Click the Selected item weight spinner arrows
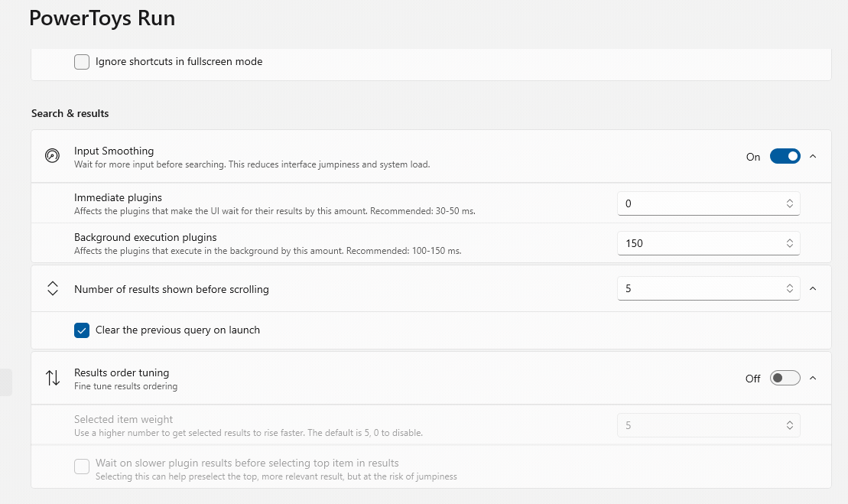Screen dimensions: 848x504 coord(789,425)
